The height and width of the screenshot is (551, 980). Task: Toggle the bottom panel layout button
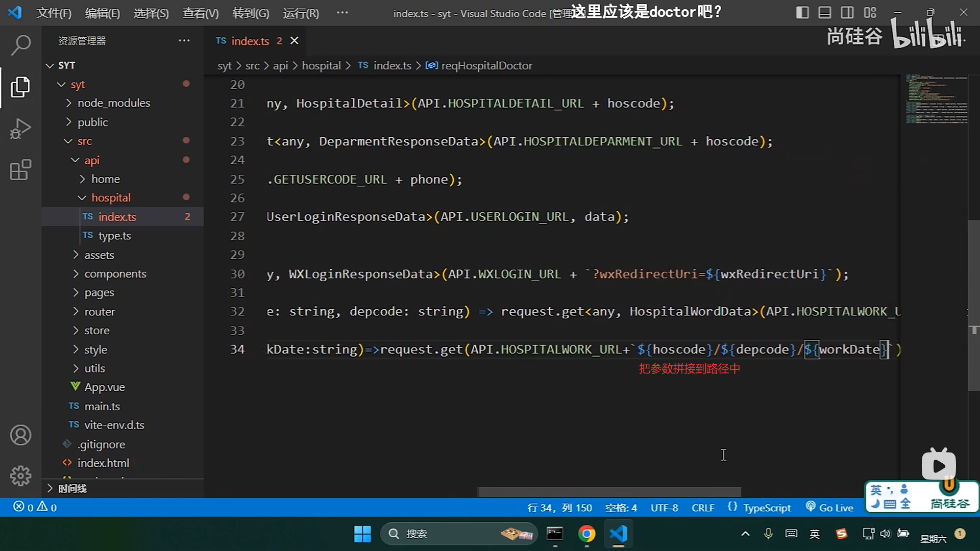(824, 13)
